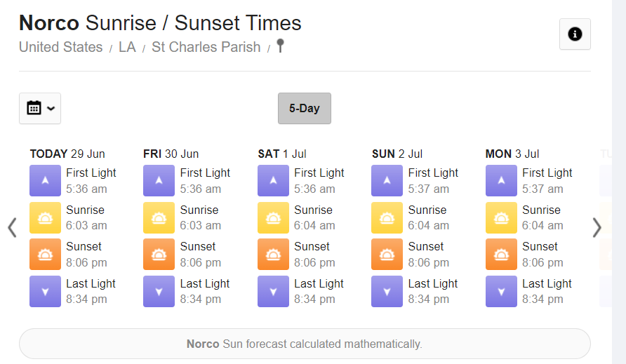626x364 pixels.
Task: Click today's First Light purple icon
Action: [x=45, y=180]
